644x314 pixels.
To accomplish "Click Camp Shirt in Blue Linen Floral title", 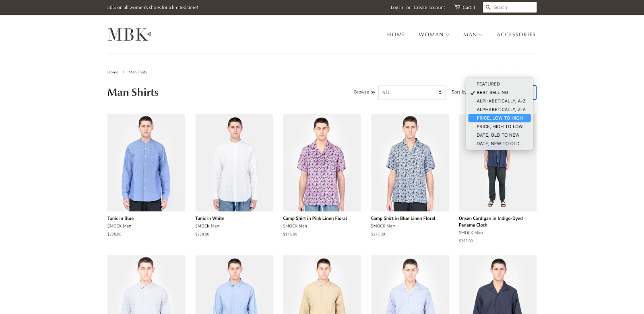I will coord(403,218).
